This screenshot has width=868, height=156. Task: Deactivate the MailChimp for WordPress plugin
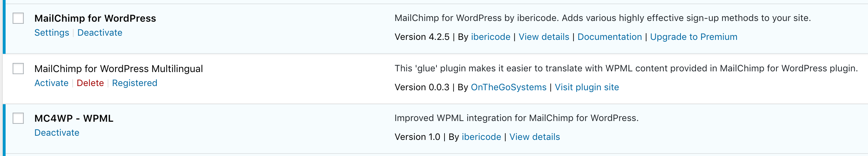[100, 33]
